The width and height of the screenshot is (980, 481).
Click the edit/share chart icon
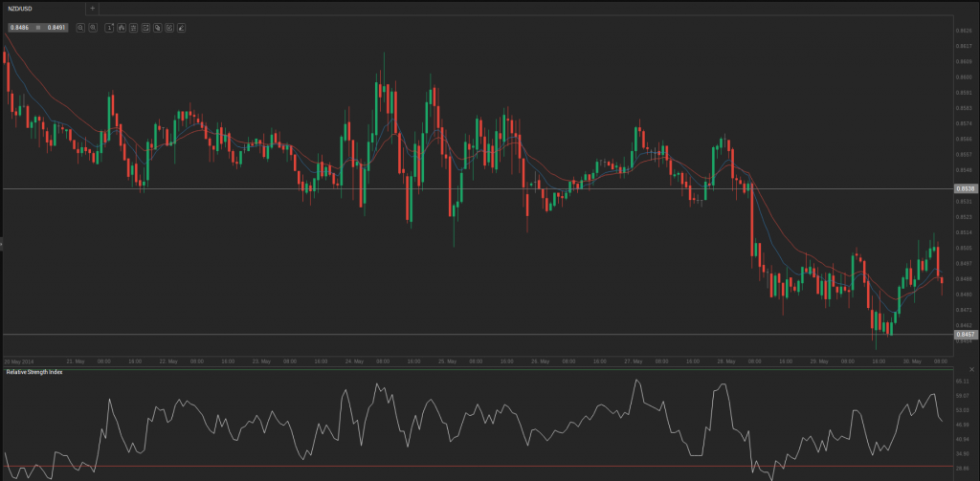168,28
